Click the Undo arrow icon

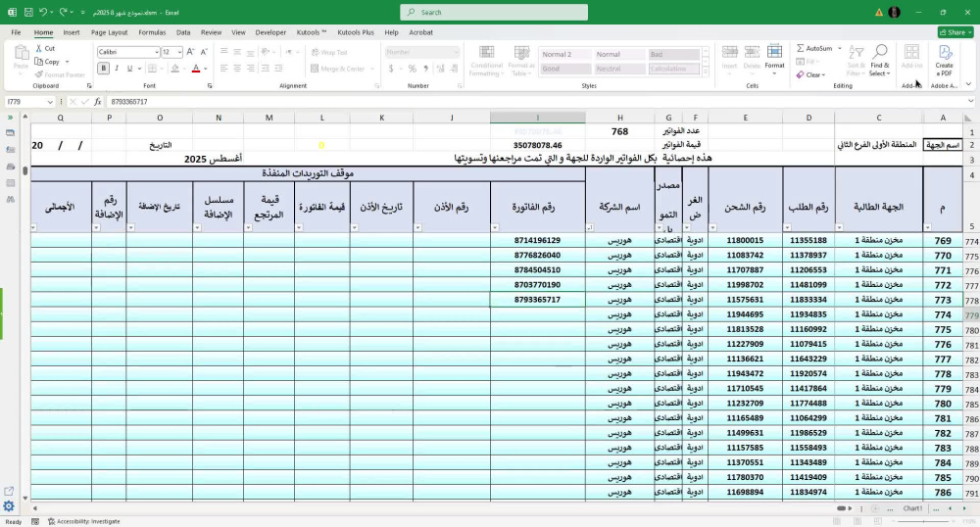click(x=42, y=12)
